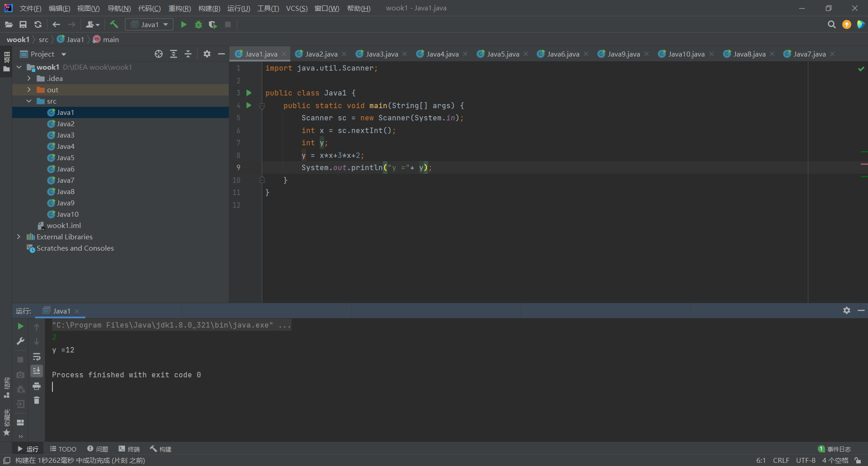Build project with the hammer icon
Screen dimensions: 868x466
114,24
